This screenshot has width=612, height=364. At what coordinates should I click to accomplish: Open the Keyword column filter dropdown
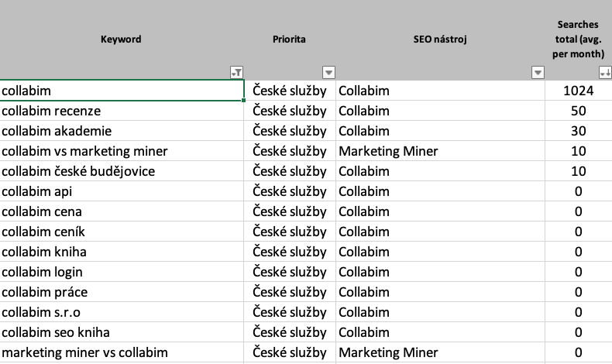(236, 72)
